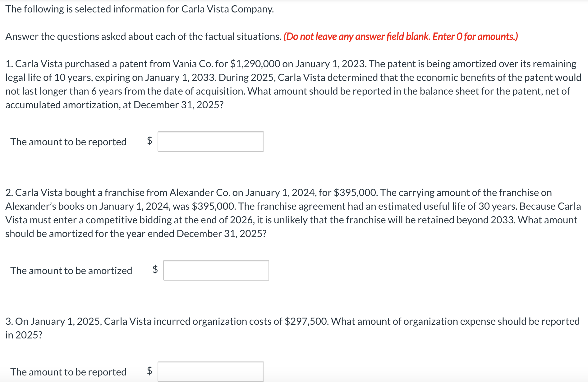Screen dimensions: 588x382
Task: Click the amount input field for question 1
Action: click(210, 142)
